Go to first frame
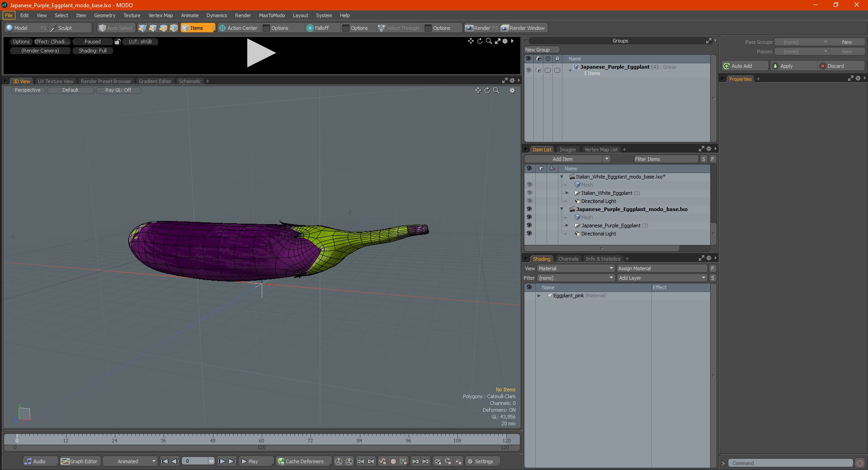Screen dimensions: 868x470 165,461
